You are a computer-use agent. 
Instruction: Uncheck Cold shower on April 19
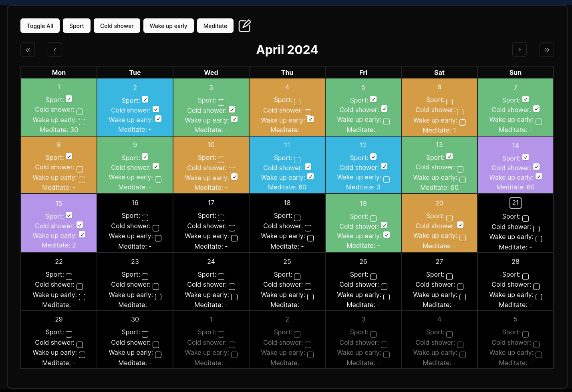[x=384, y=225]
